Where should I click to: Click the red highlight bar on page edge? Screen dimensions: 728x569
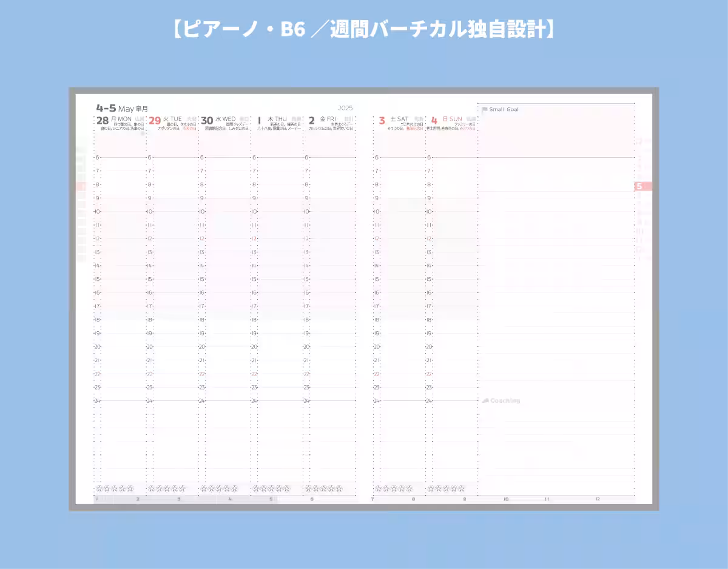(81, 186)
